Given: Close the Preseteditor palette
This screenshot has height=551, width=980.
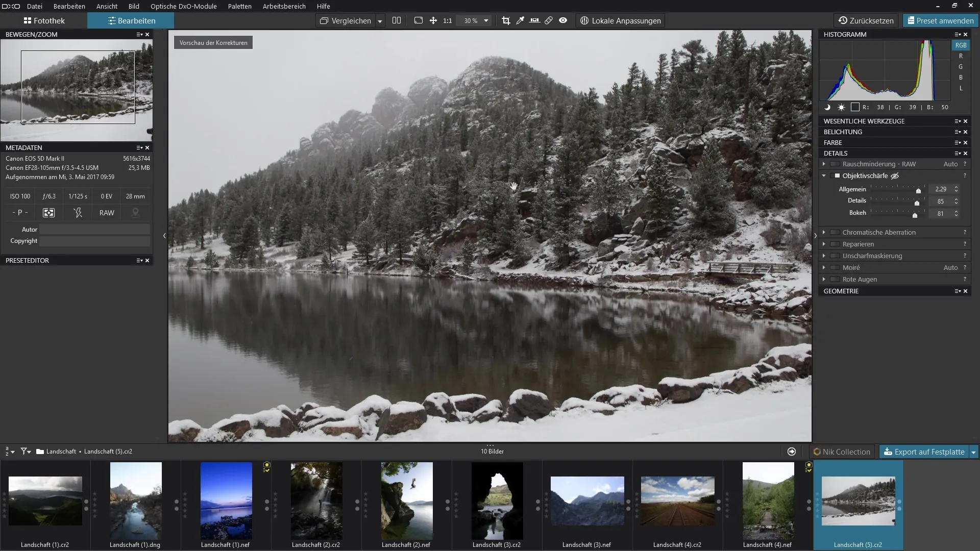Looking at the screenshot, I should [x=148, y=261].
